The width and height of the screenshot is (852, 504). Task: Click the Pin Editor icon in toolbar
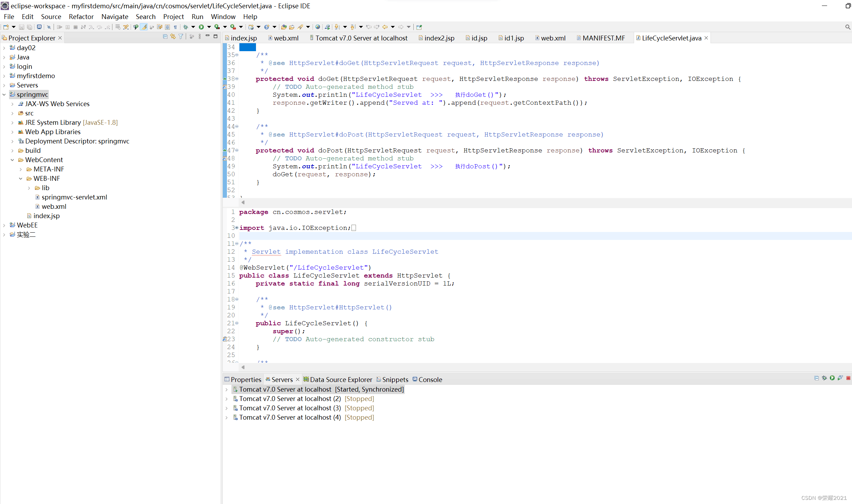pyautogui.click(x=419, y=27)
